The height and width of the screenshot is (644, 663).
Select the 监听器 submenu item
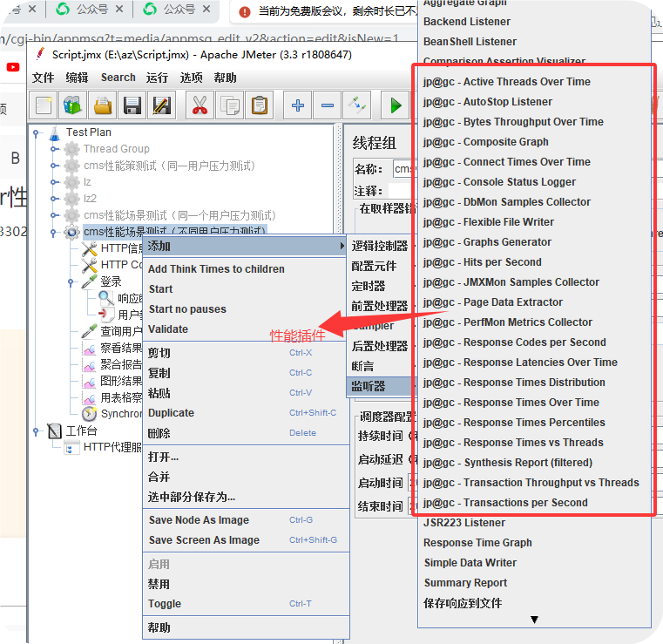coord(380,386)
